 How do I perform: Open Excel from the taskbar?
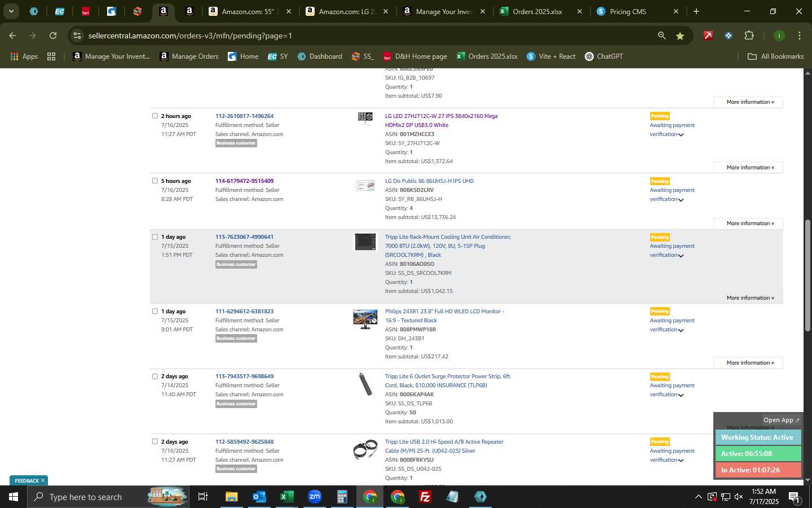click(286, 497)
